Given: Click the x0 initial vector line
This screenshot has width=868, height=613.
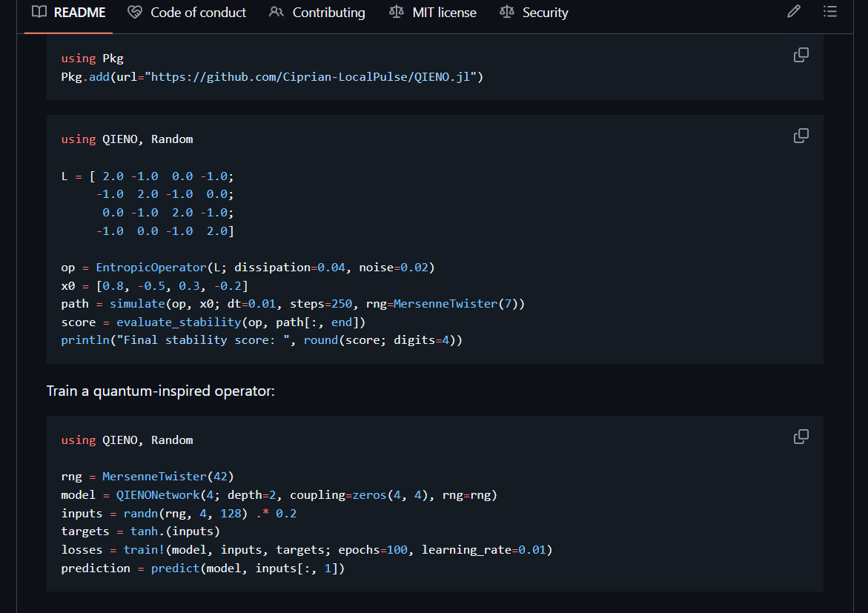Looking at the screenshot, I should (154, 286).
